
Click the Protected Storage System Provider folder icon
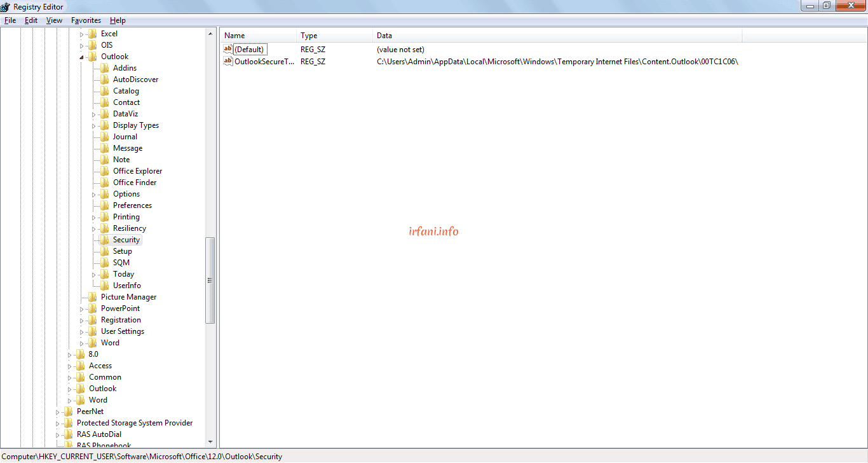69,423
